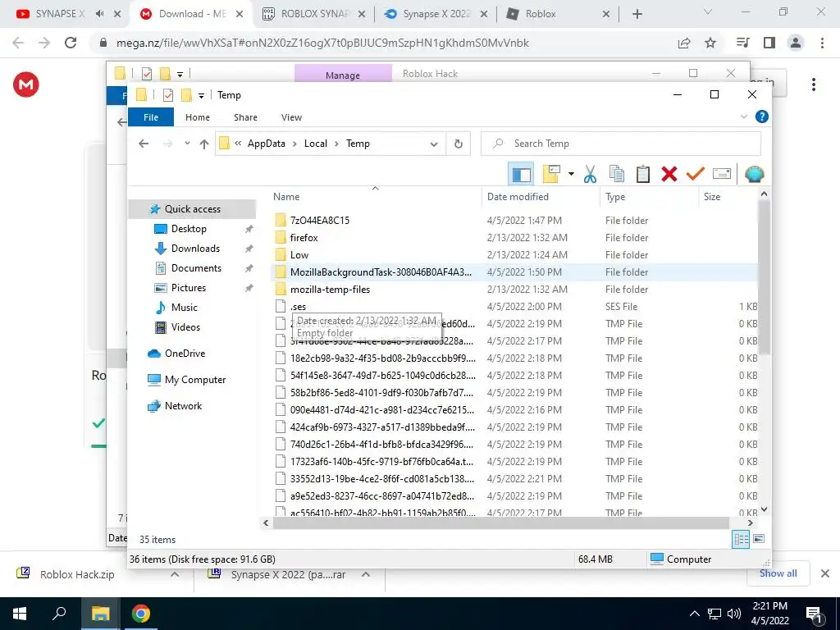Open recent locations dropdown arrow
Viewport: 840px width, 630px height.
(x=187, y=144)
